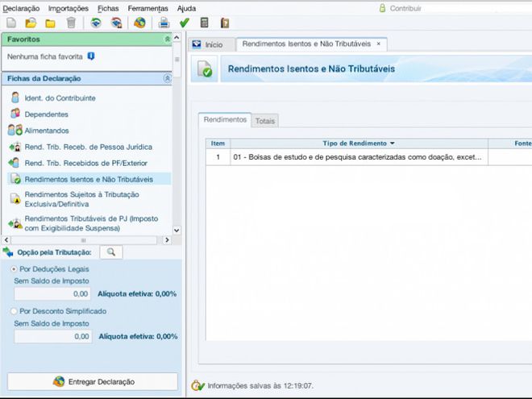Viewport: 532px width, 399px height.
Task: Select Por Desconto Simplificado radio button
Action: coord(14,311)
